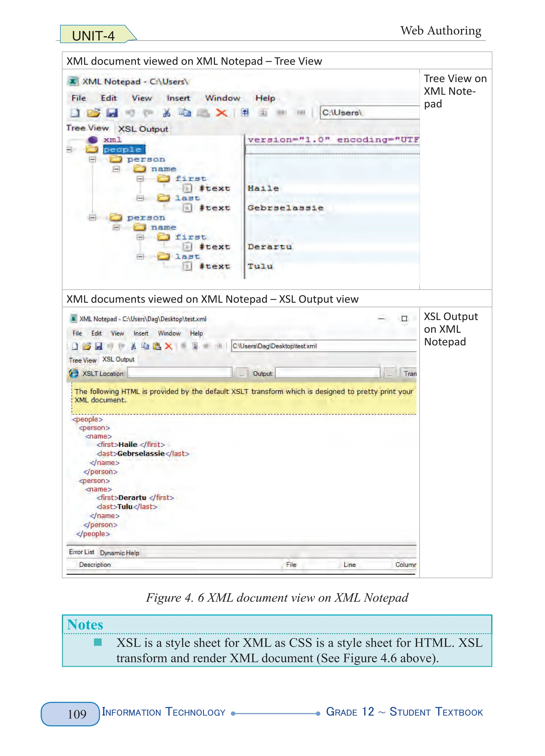Click Nudge up icon in Tree View screenshot toolbar

click(x=245, y=113)
